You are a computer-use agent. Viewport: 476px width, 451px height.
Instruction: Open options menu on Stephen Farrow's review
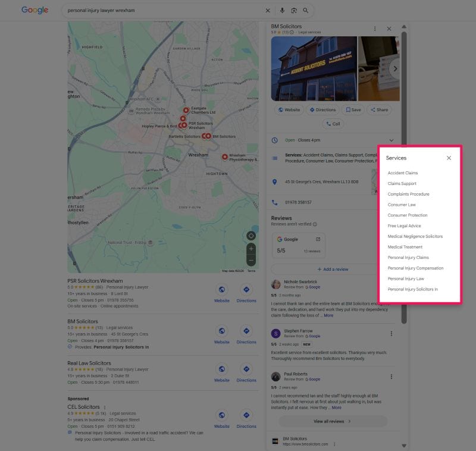392,334
